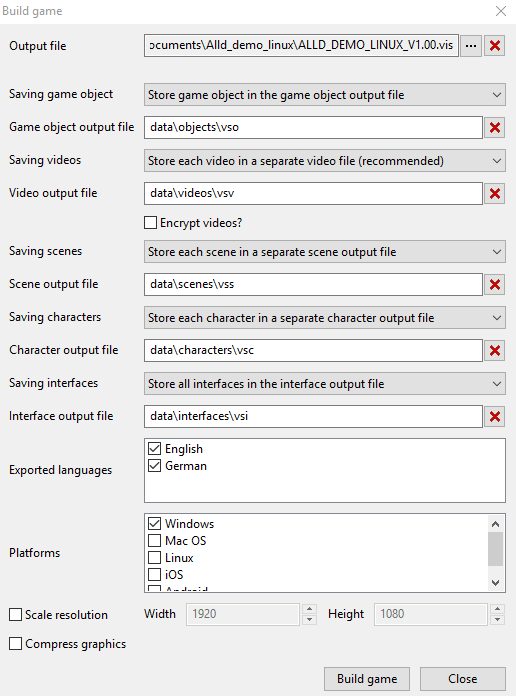Edit the Scene output file field
The width and height of the screenshot is (516, 696).
click(313, 285)
